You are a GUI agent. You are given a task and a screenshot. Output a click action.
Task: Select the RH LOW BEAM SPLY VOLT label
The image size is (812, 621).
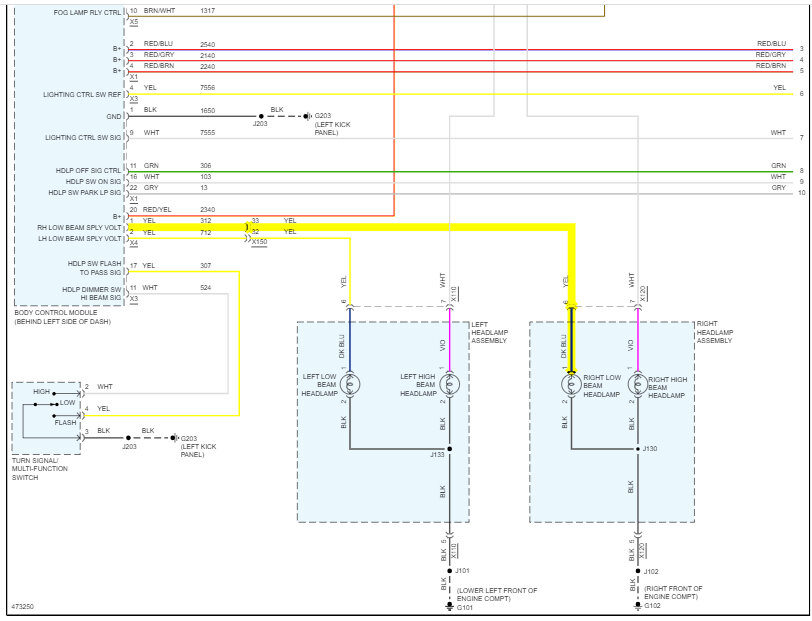(x=79, y=228)
